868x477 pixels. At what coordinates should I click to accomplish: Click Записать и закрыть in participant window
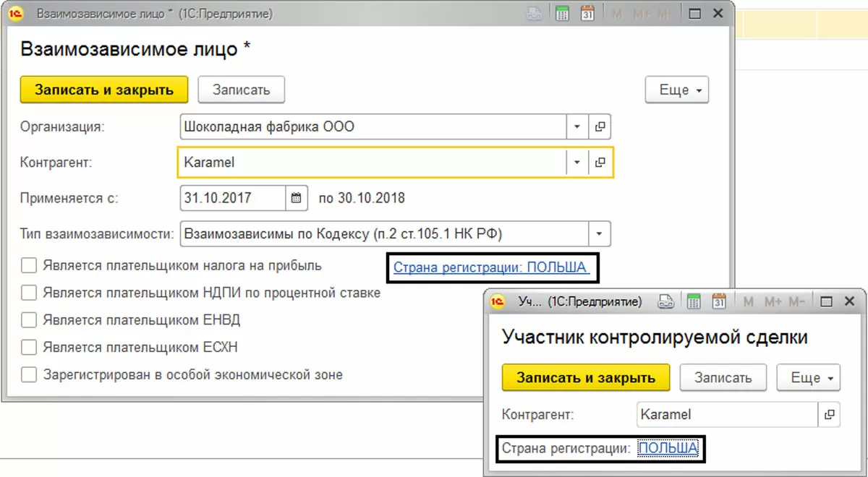pyautogui.click(x=586, y=377)
